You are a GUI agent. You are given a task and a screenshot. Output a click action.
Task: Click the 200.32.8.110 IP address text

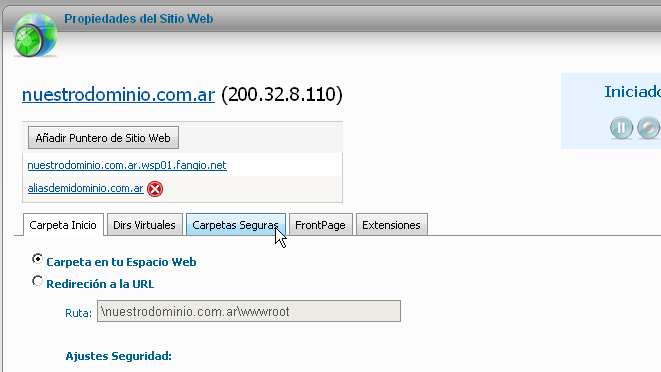coord(282,94)
